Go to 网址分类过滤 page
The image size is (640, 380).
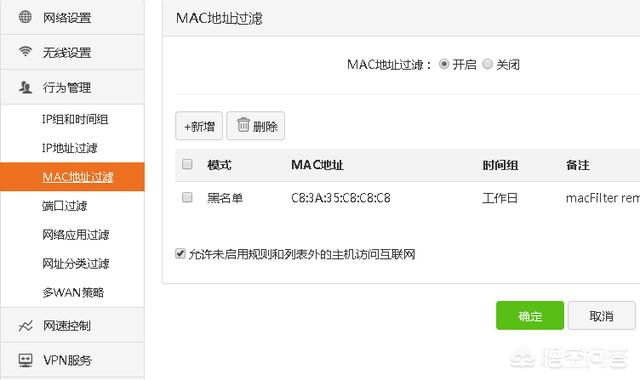point(76,264)
